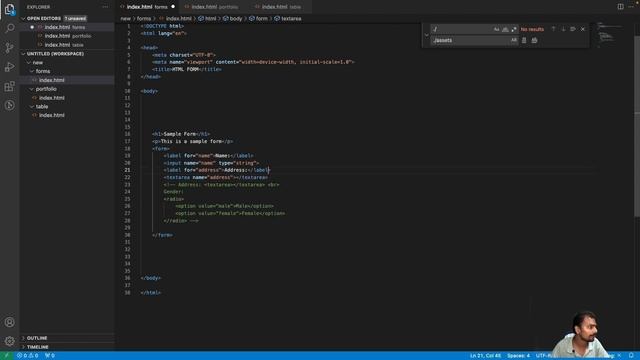Open index.html table in Open Editors

pyautogui.click(x=67, y=45)
